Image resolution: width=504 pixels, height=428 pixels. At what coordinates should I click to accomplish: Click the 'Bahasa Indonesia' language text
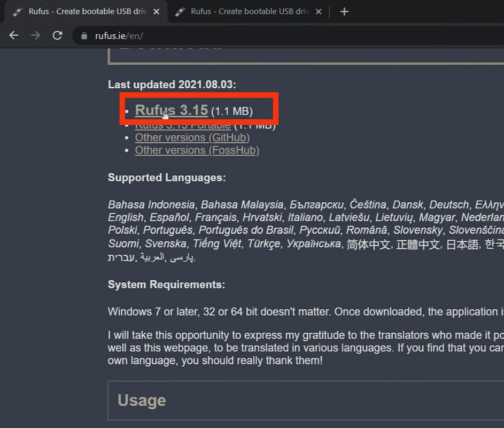[x=151, y=204]
